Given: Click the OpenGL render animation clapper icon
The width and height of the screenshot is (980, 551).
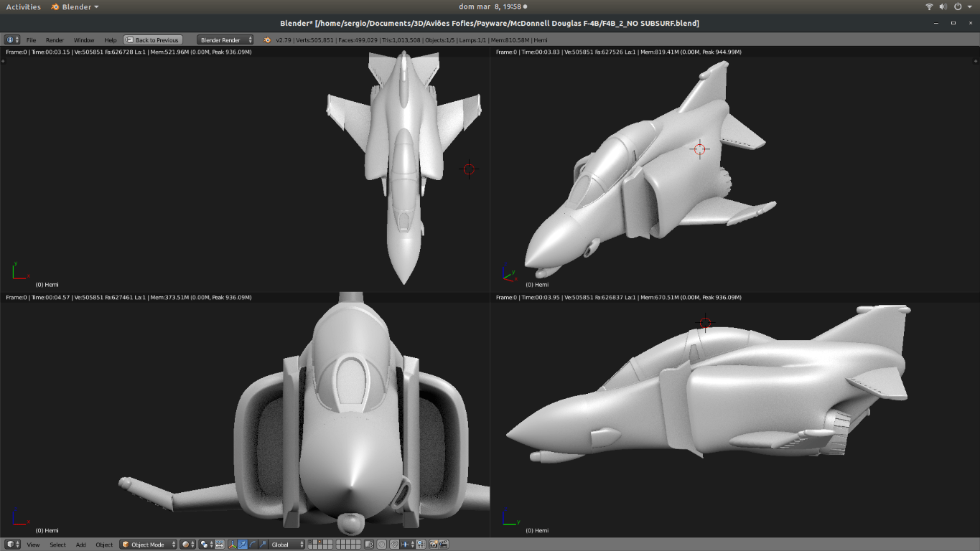Looking at the screenshot, I should coord(444,545).
